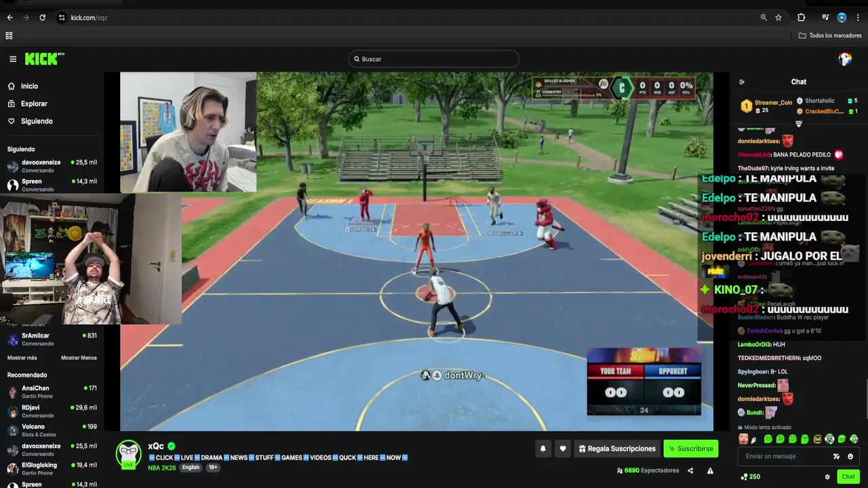868x488 pixels.
Task: Click TwitchCentel username in chat
Action: (x=764, y=331)
